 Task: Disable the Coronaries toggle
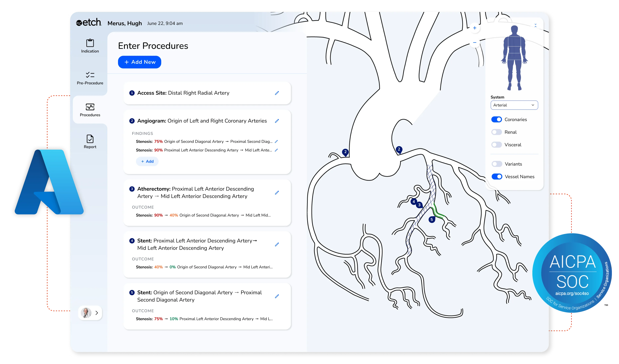(496, 119)
